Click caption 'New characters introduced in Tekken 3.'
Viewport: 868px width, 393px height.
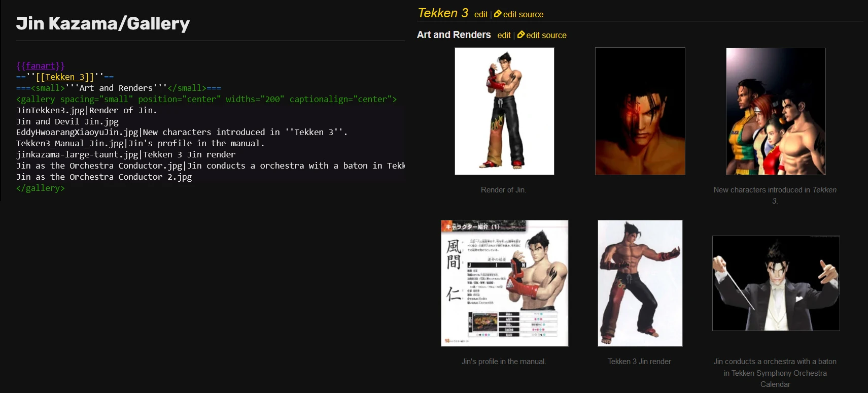[x=775, y=195]
